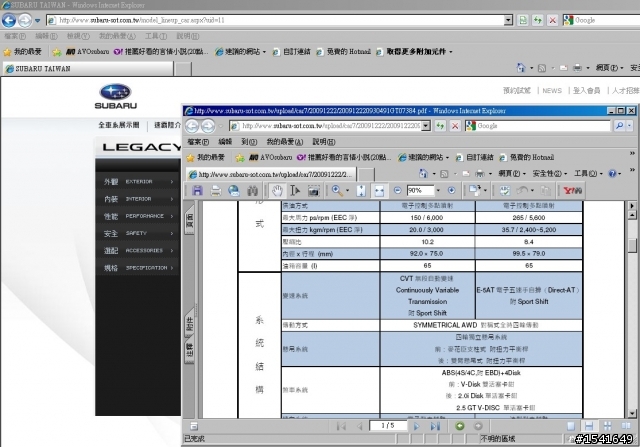
Task: Click the zoom out minus button
Action: point(397,190)
